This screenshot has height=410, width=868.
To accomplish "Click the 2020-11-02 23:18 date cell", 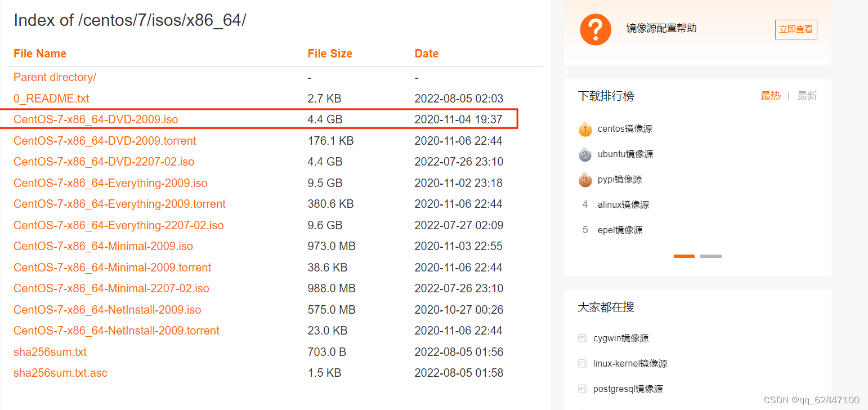I will [459, 183].
